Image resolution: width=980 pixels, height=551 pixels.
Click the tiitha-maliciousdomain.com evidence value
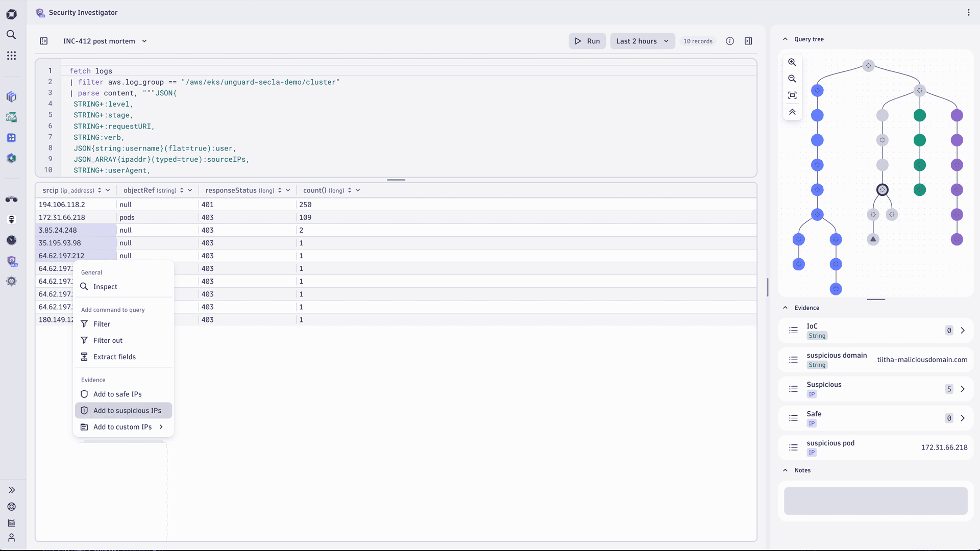922,360
